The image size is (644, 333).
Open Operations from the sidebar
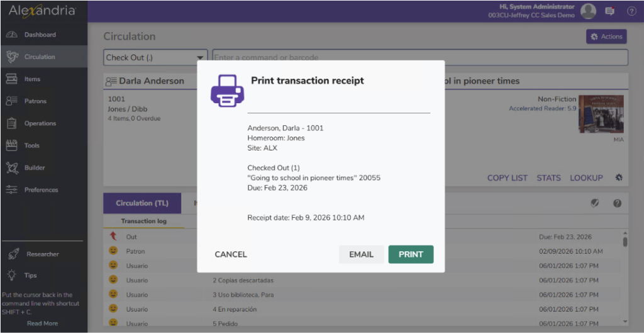tap(40, 123)
